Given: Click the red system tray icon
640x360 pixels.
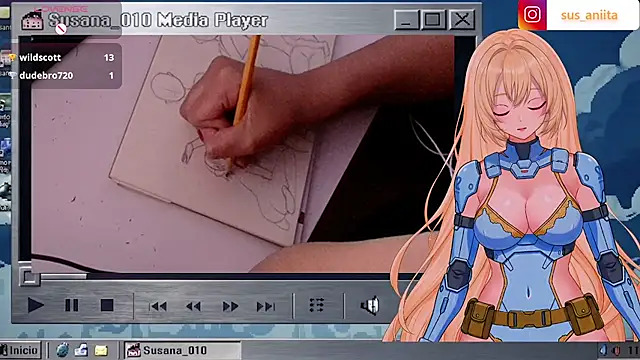Looking at the screenshot, I should pyautogui.click(x=617, y=350).
